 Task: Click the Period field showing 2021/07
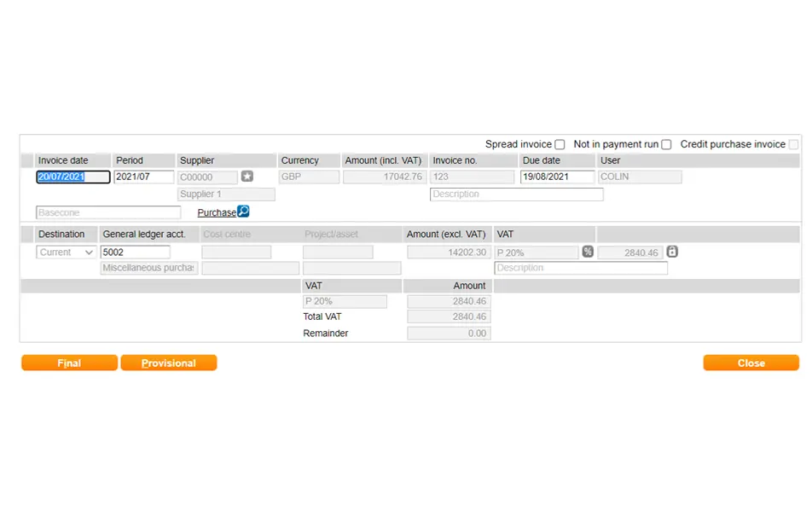point(144,177)
